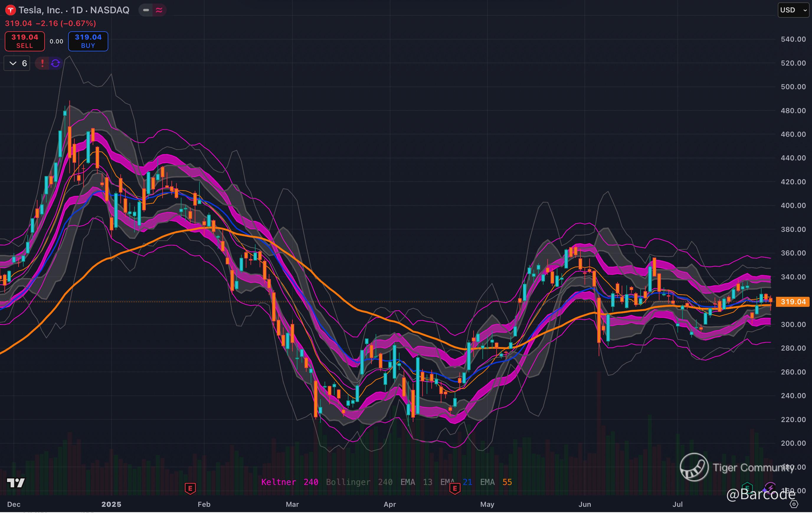Click the 319.04 BUY button
Viewport: 812px width, 513px height.
coord(88,41)
